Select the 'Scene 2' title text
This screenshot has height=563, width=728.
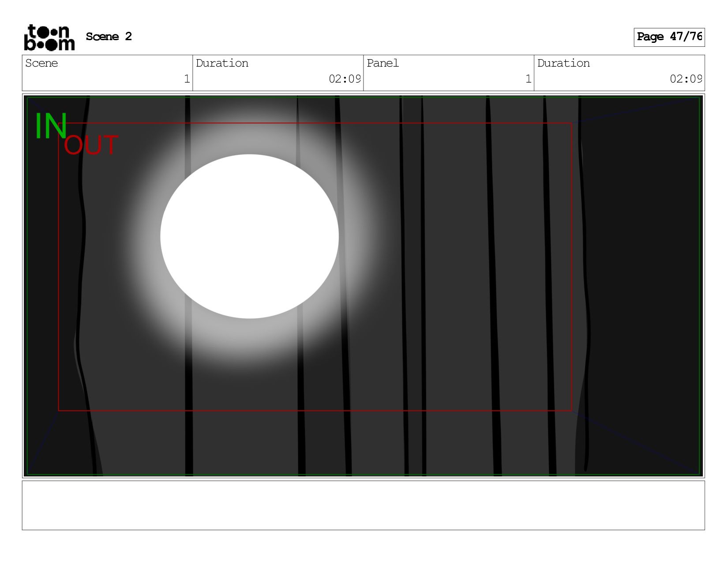coord(109,37)
